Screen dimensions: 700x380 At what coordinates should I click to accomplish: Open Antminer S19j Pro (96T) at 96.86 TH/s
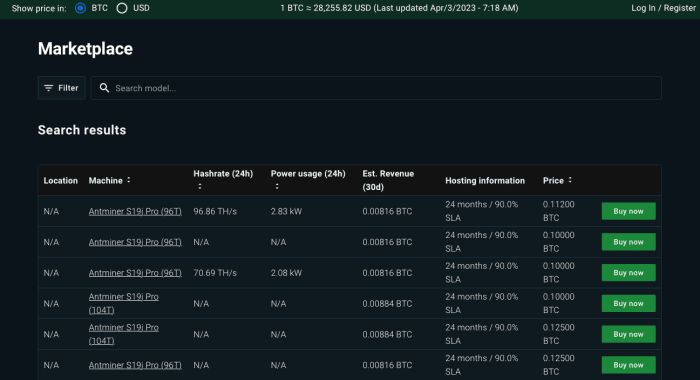click(x=135, y=211)
